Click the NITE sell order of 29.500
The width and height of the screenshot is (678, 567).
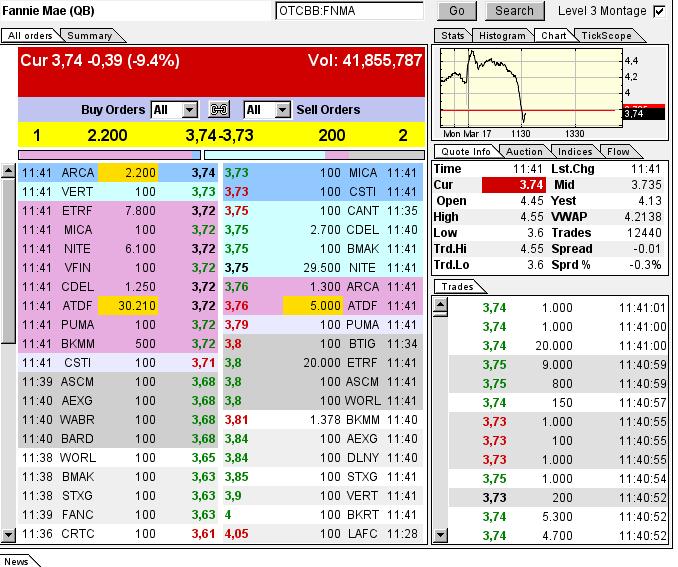[323, 268]
